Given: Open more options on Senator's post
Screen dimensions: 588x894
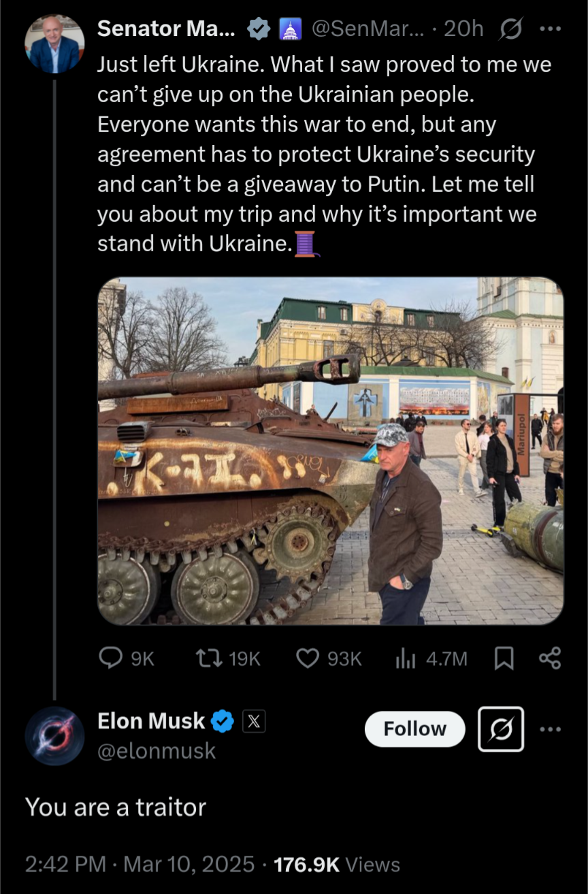Looking at the screenshot, I should pyautogui.click(x=549, y=29).
